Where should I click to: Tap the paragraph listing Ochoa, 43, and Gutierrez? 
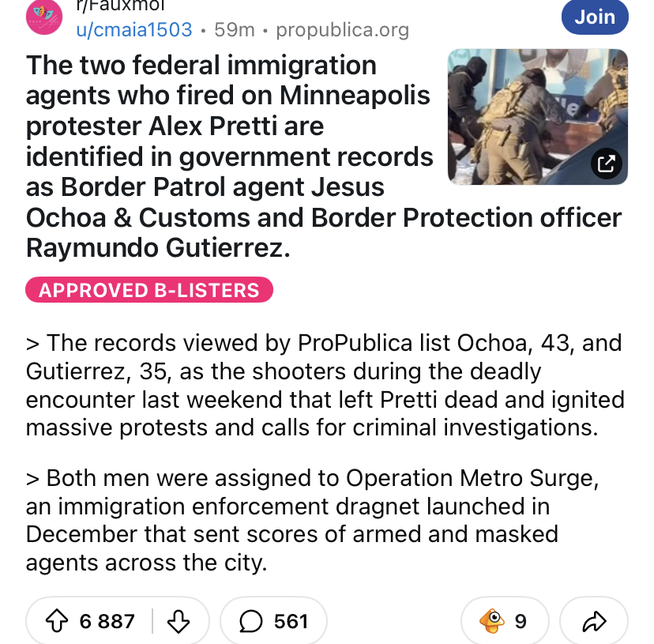click(x=324, y=385)
